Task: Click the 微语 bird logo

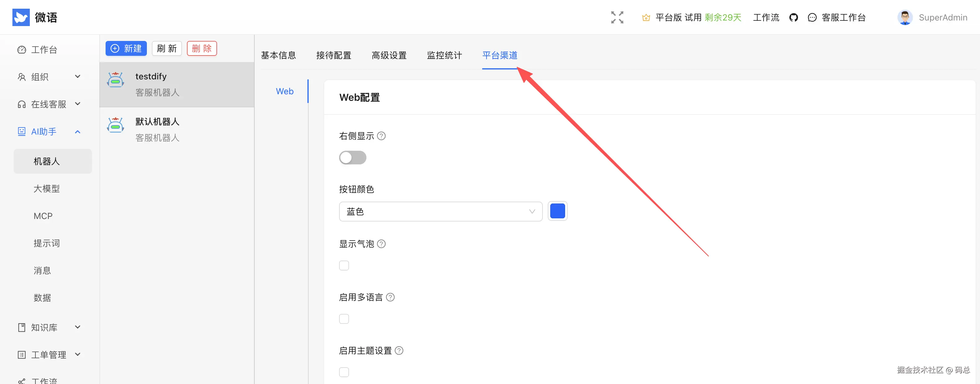Action: point(21,17)
